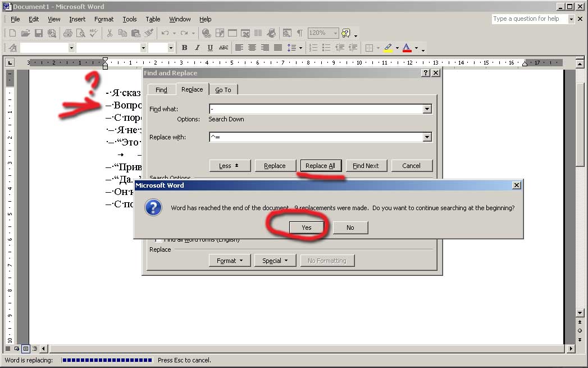Click No in Microsoft Word prompt
Image resolution: width=588 pixels, height=368 pixels.
[350, 228]
